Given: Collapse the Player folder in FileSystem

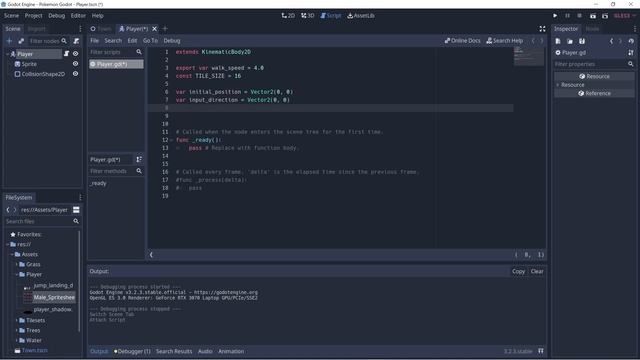Looking at the screenshot, I should (x=17, y=275).
